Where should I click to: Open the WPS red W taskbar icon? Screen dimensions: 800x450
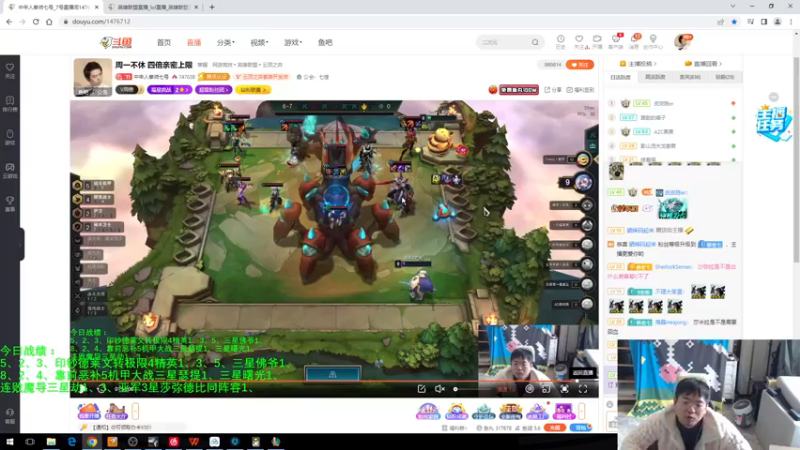194,442
